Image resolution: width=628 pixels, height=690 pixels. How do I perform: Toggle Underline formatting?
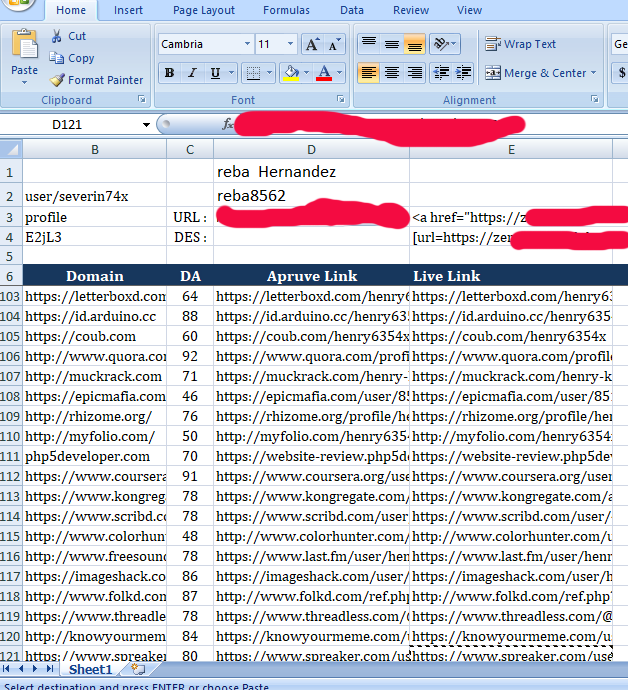[215, 73]
